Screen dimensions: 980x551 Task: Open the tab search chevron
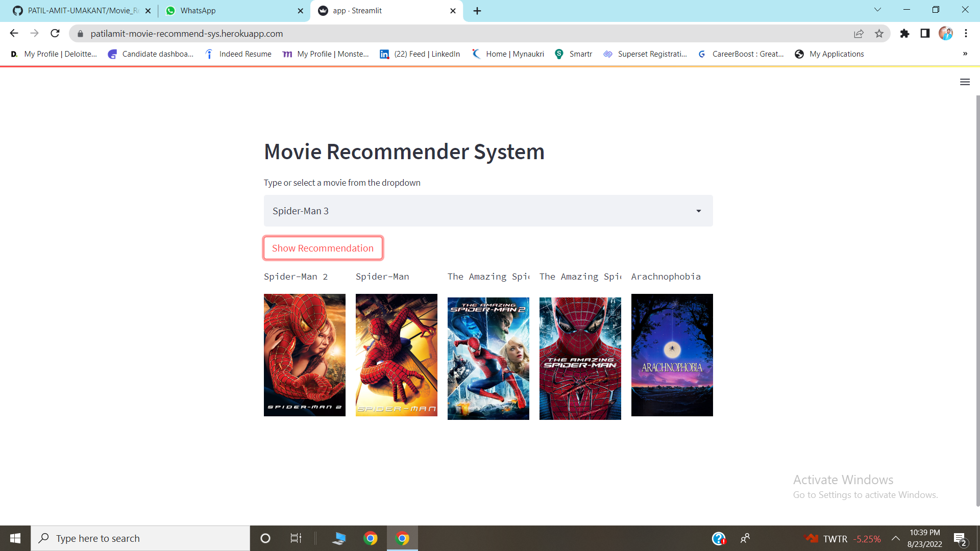(877, 9)
